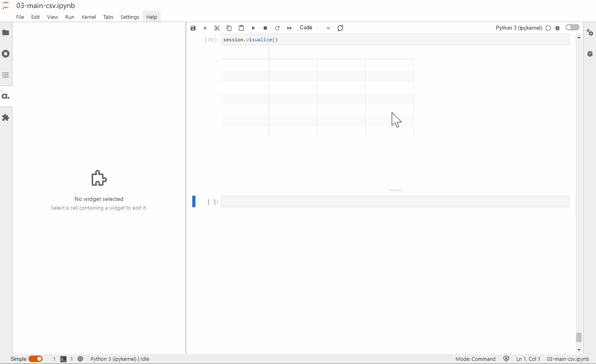Click the atoti icon in the notebook toolbar
Viewport: 596px width, 364px height.
click(340, 28)
